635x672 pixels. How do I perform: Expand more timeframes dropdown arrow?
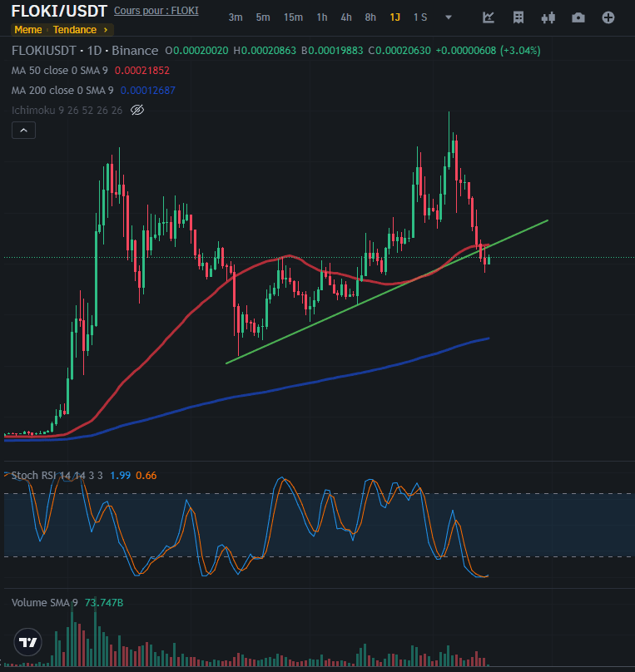449,17
